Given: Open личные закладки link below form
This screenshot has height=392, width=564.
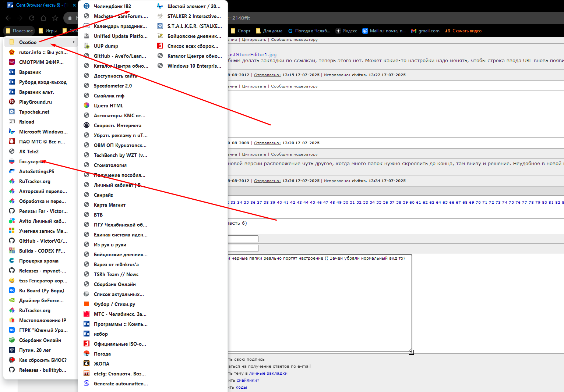Looking at the screenshot, I should tap(268, 373).
